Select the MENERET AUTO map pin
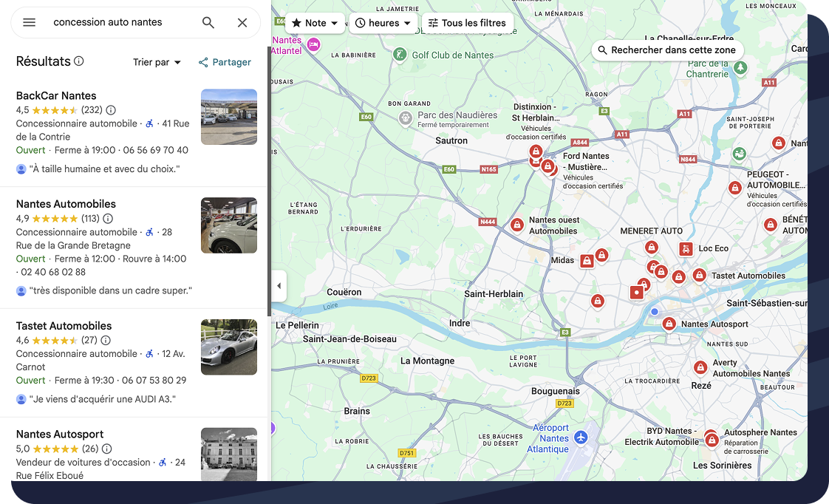829x504 pixels. tap(652, 247)
